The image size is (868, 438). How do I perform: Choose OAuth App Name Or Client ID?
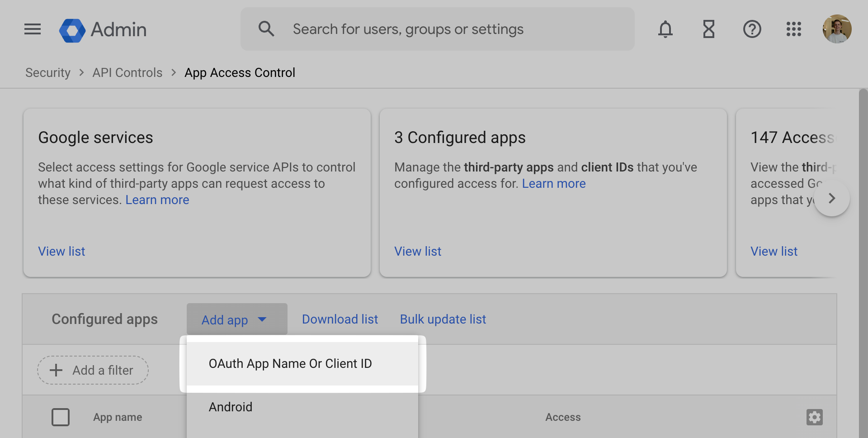click(290, 364)
